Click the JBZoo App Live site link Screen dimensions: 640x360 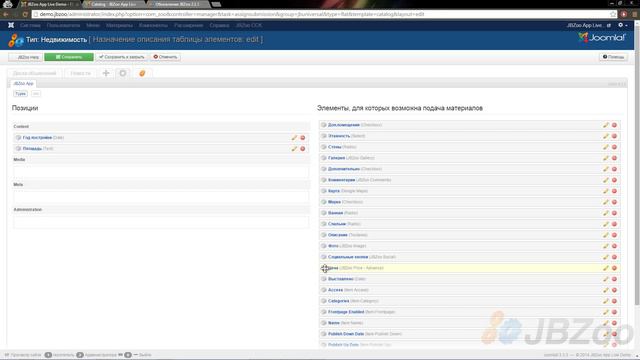pyautogui.click(x=588, y=25)
